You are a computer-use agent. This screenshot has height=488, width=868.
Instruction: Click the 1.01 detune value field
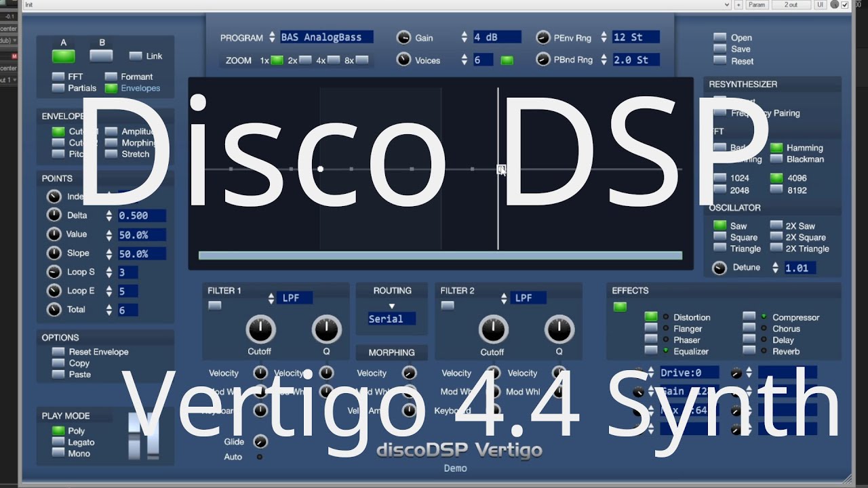(800, 268)
